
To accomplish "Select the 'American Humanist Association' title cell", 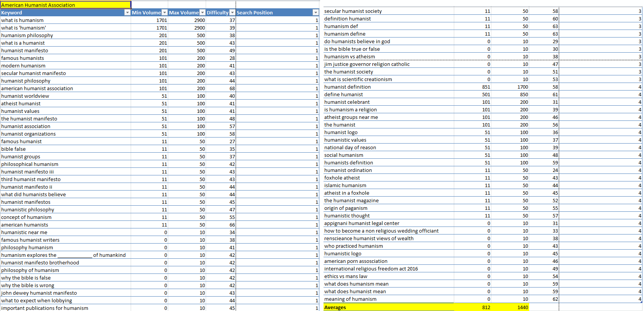I will pos(66,5).
